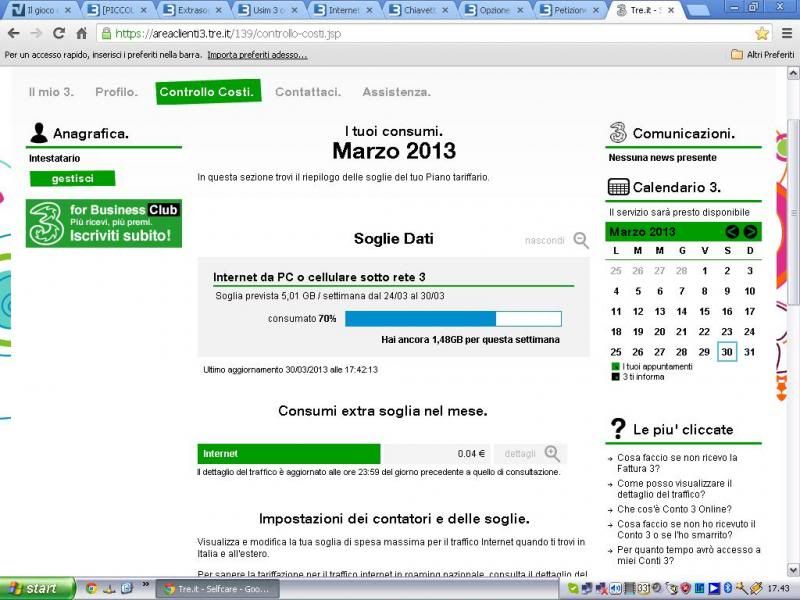Viewport: 800px width, 600px height.
Task: Select day 15 in the calendar
Action: click(x=705, y=311)
